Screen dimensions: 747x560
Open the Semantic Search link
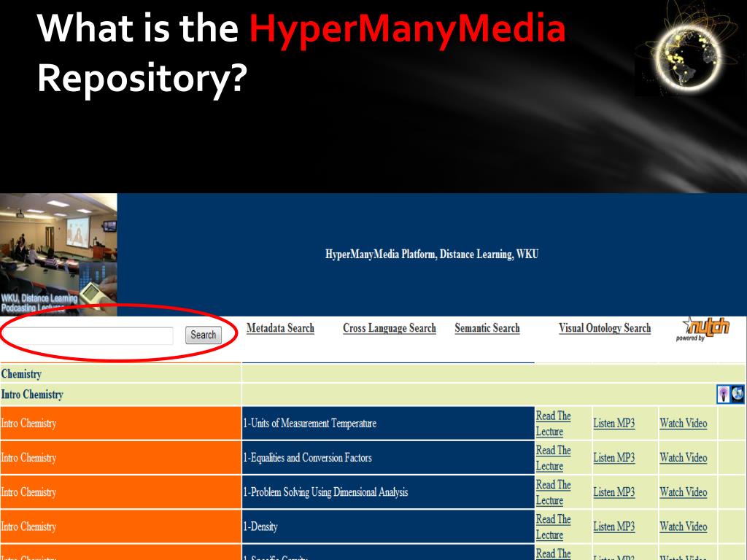coord(487,328)
